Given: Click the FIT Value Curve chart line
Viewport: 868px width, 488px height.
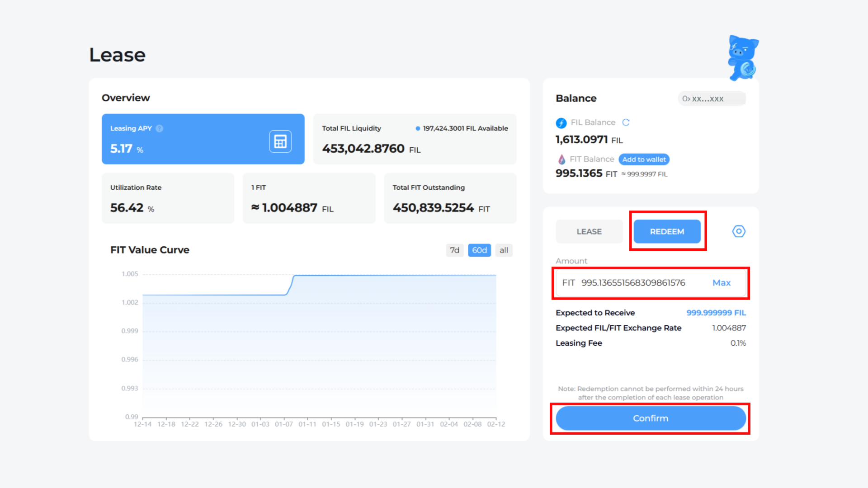Looking at the screenshot, I should tap(393, 275).
